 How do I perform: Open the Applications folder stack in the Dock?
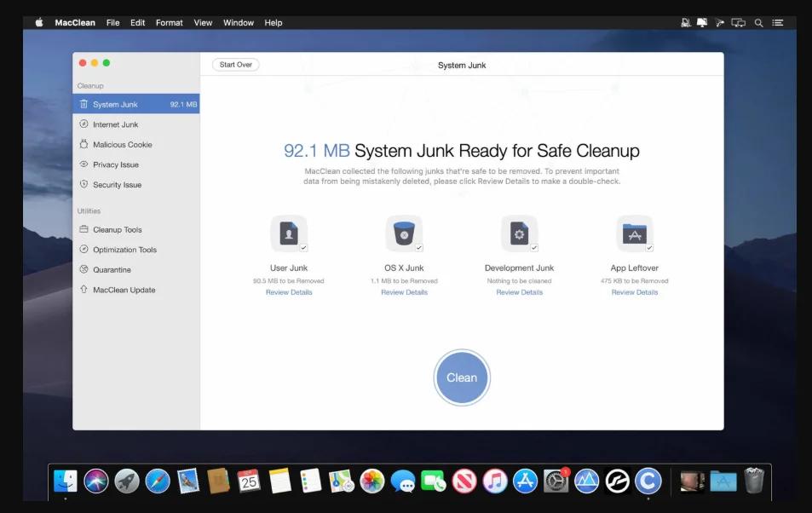pyautogui.click(x=723, y=481)
